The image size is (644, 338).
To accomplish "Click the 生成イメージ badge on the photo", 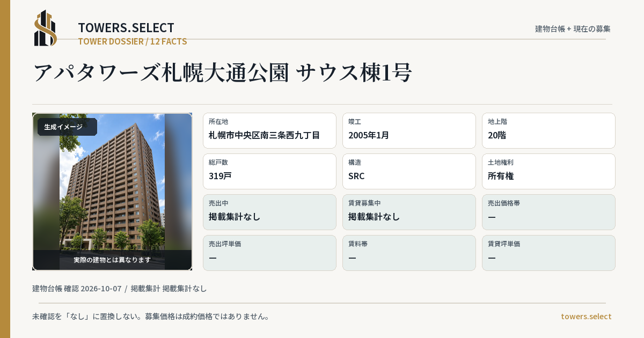I will tap(67, 127).
